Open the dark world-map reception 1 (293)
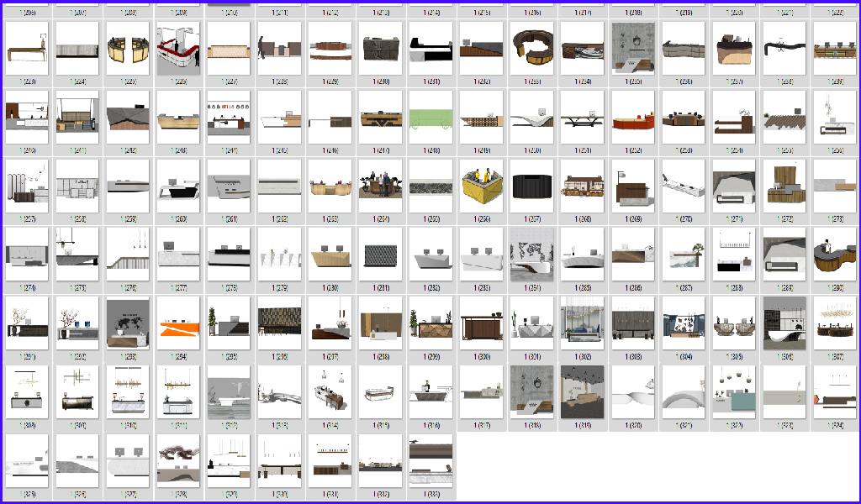The height and width of the screenshot is (504, 861). [x=127, y=323]
